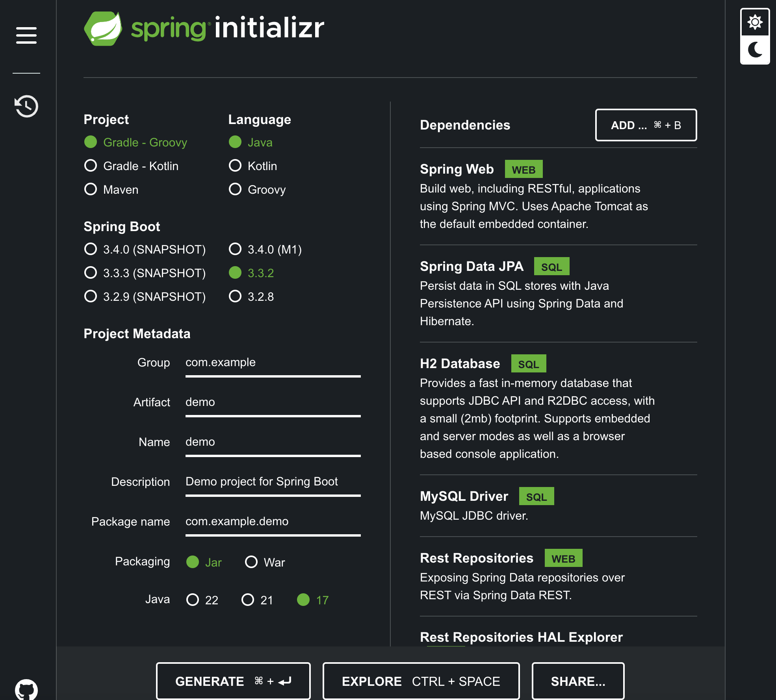Image resolution: width=776 pixels, height=700 pixels.
Task: Switch to light theme with sun icon
Action: (755, 22)
